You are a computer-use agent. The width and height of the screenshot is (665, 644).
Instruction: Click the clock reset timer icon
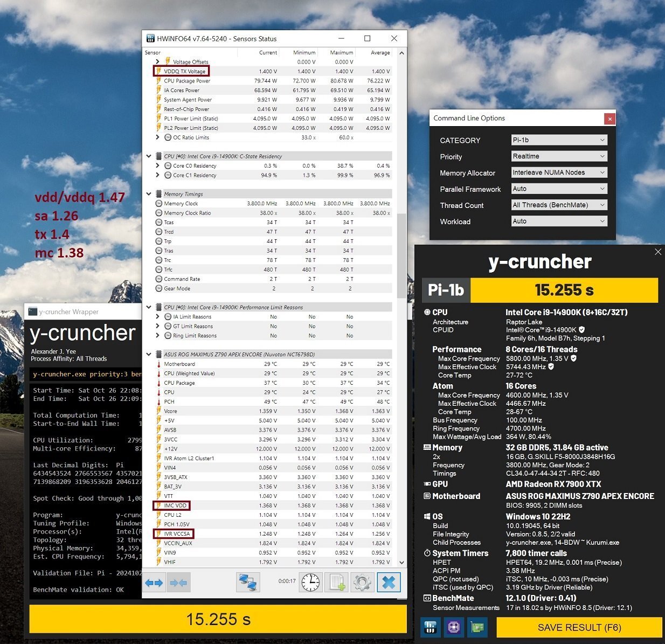[310, 583]
